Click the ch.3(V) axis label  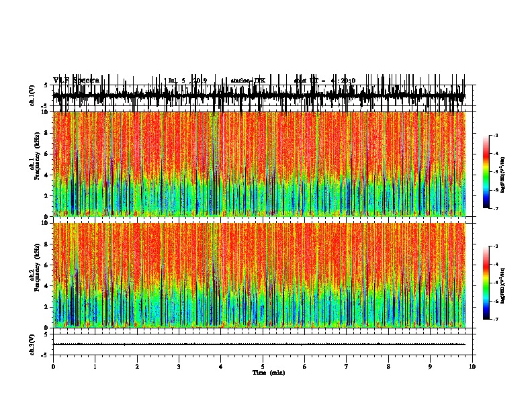click(x=32, y=345)
